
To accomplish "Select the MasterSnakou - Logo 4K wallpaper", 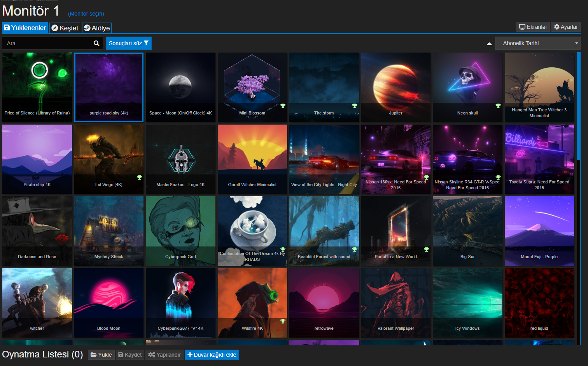I will pyautogui.click(x=180, y=159).
